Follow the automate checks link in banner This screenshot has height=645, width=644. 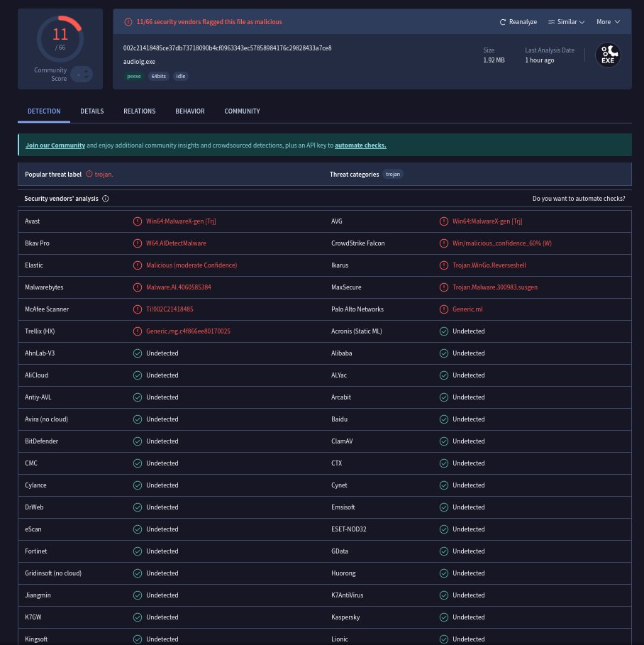tap(360, 145)
